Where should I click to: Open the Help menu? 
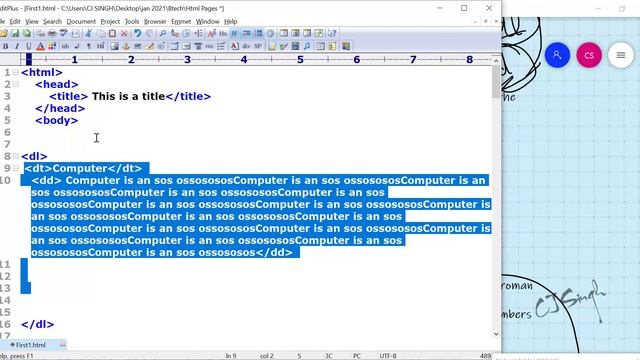click(231, 22)
